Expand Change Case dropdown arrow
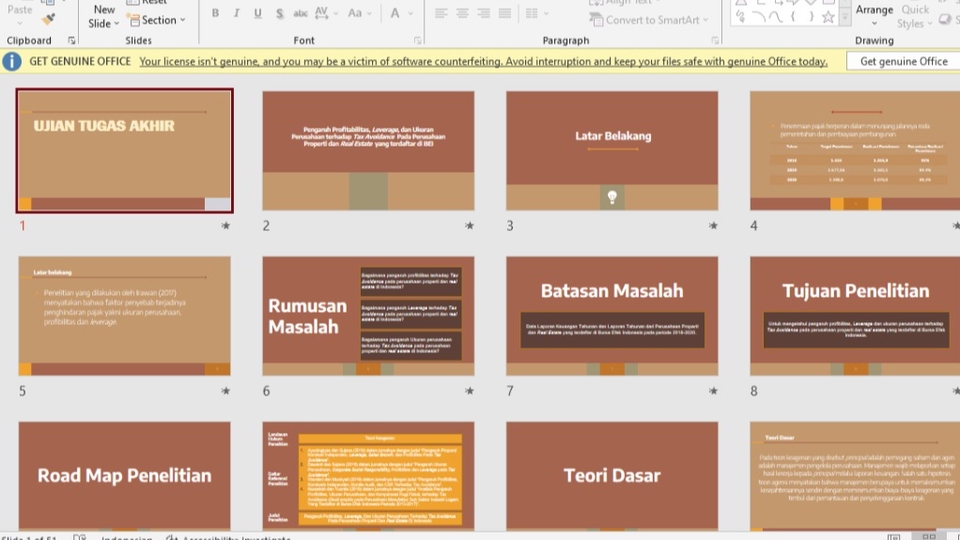This screenshot has width=960, height=540. tap(369, 13)
